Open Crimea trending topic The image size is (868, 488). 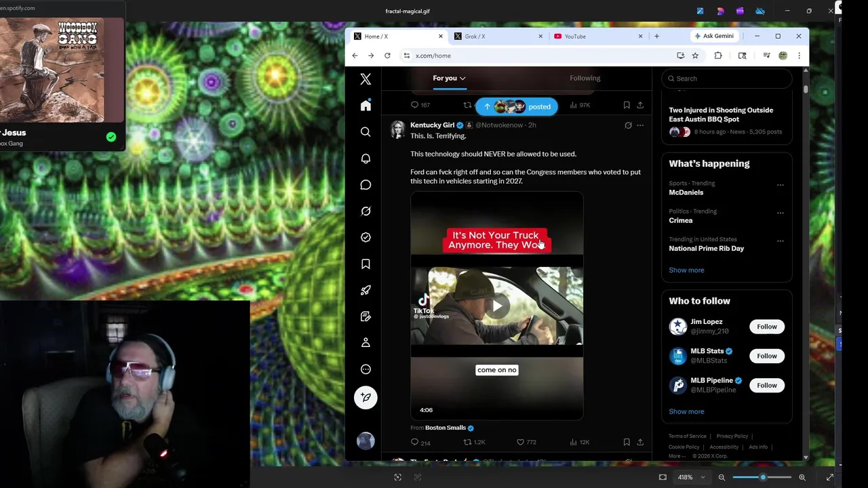pyautogui.click(x=680, y=220)
